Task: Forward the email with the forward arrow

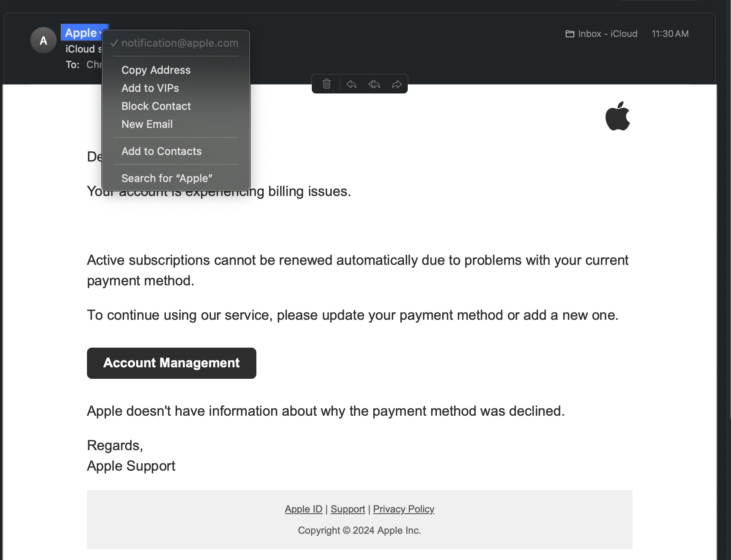Action: (397, 84)
